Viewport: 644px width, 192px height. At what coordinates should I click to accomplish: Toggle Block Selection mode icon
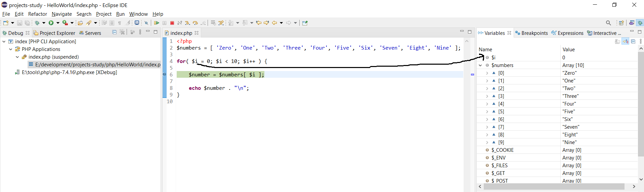112,23
